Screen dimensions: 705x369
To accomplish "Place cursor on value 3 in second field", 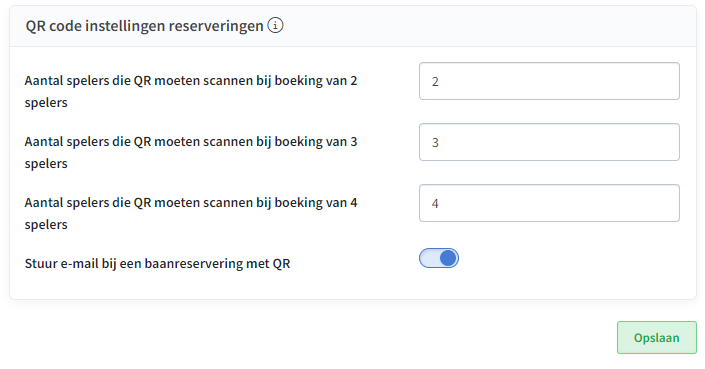I will 435,143.
